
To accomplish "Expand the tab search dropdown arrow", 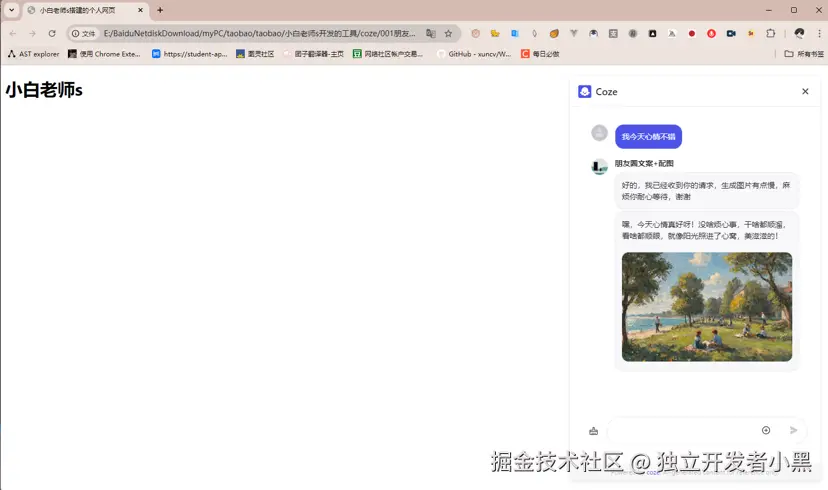I will click(x=12, y=10).
